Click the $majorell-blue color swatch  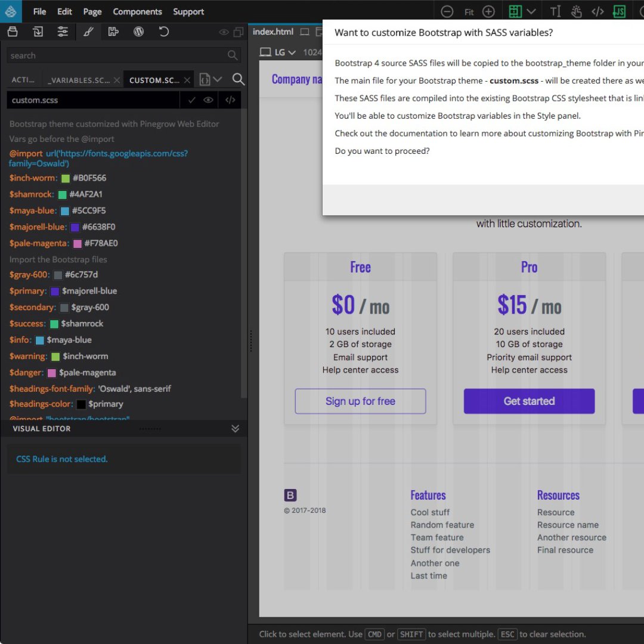75,227
